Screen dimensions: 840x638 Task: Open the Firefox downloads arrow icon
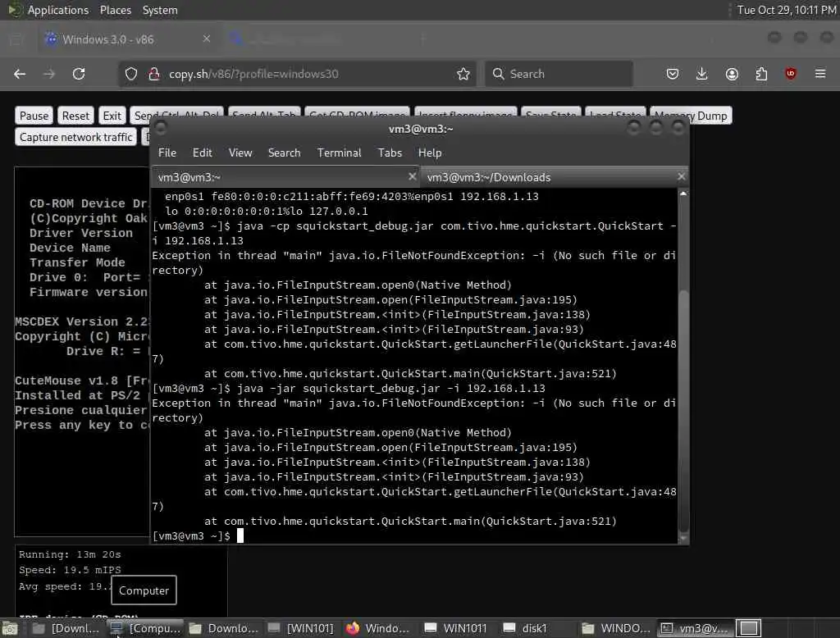click(702, 74)
